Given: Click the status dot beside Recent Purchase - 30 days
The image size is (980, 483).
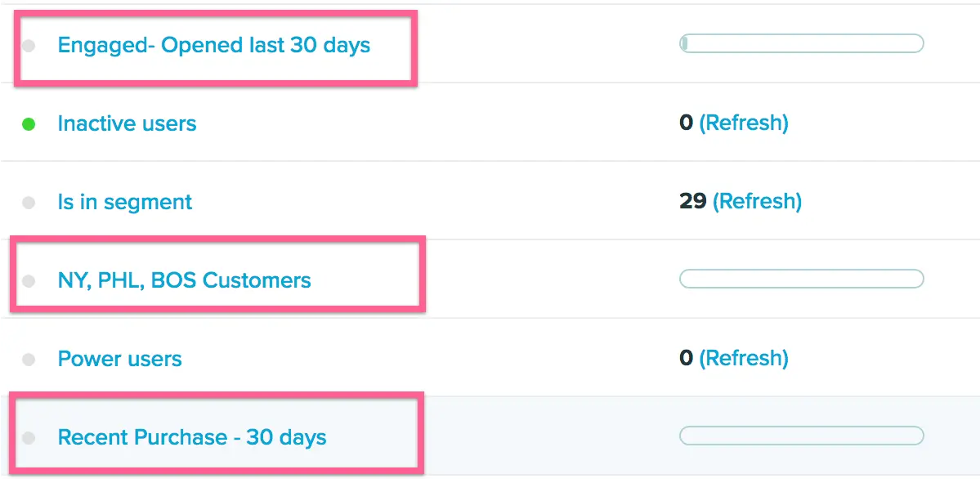Looking at the screenshot, I should [29, 438].
